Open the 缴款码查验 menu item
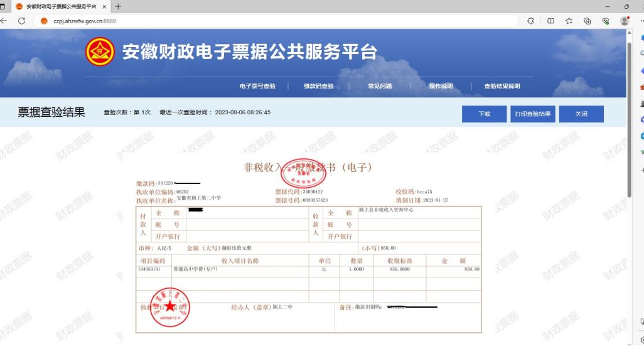644x346 pixels. (x=319, y=86)
